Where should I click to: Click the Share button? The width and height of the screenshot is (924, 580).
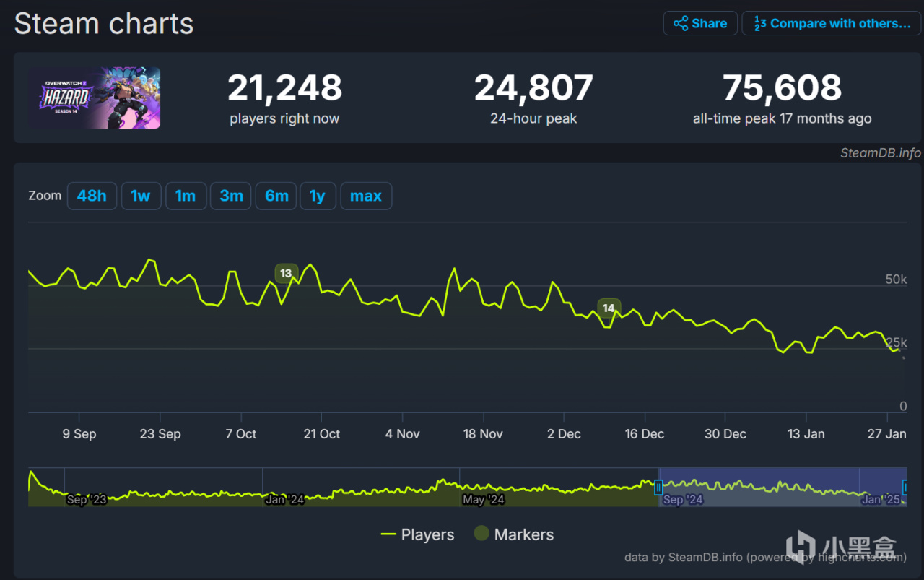coord(700,23)
